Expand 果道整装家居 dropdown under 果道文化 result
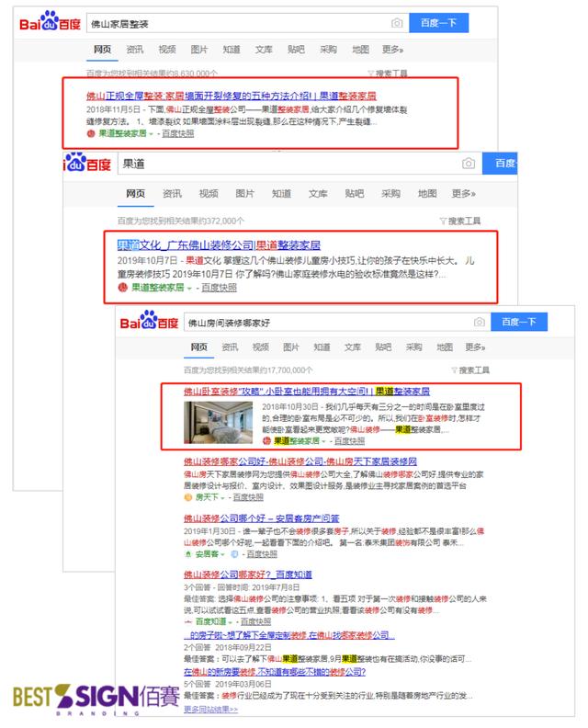588x728 pixels. pyautogui.click(x=189, y=289)
